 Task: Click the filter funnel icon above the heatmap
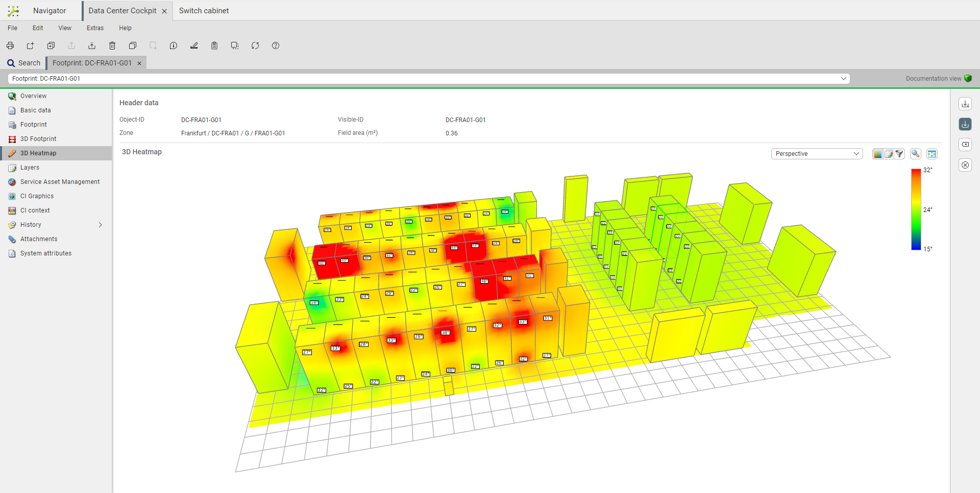(899, 153)
